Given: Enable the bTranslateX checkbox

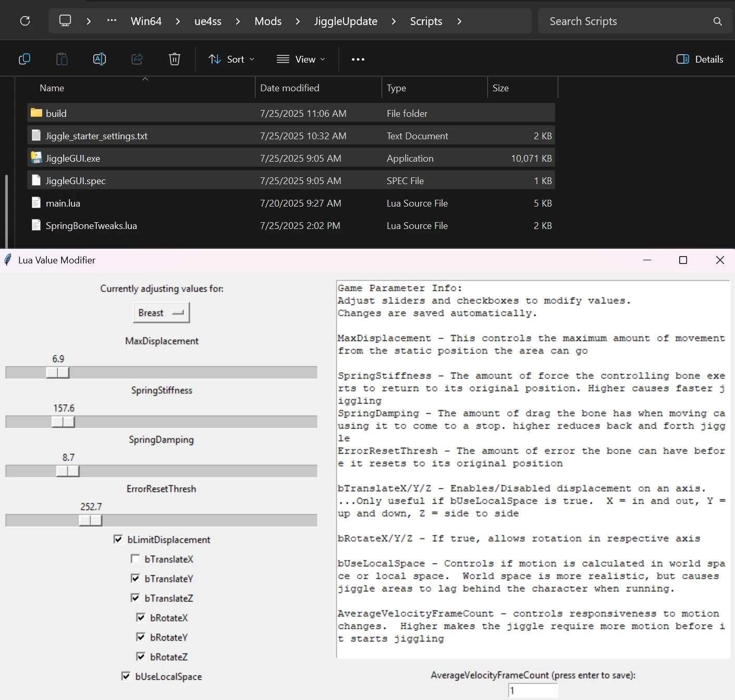Looking at the screenshot, I should (136, 559).
